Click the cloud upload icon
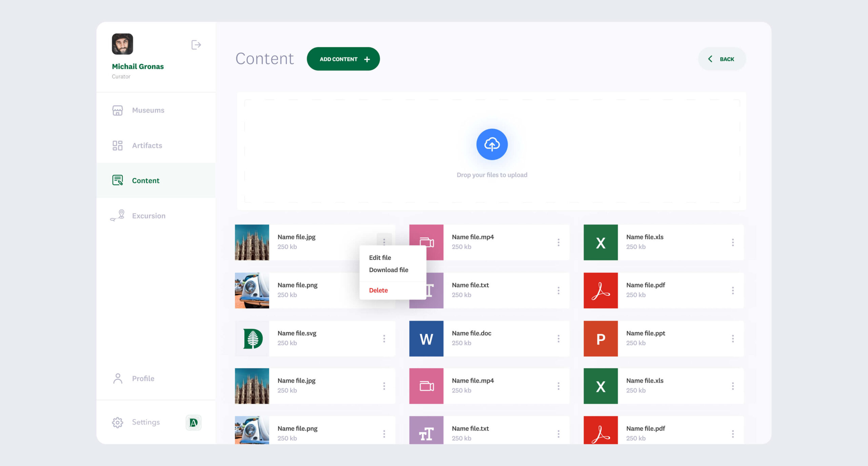 point(492,144)
